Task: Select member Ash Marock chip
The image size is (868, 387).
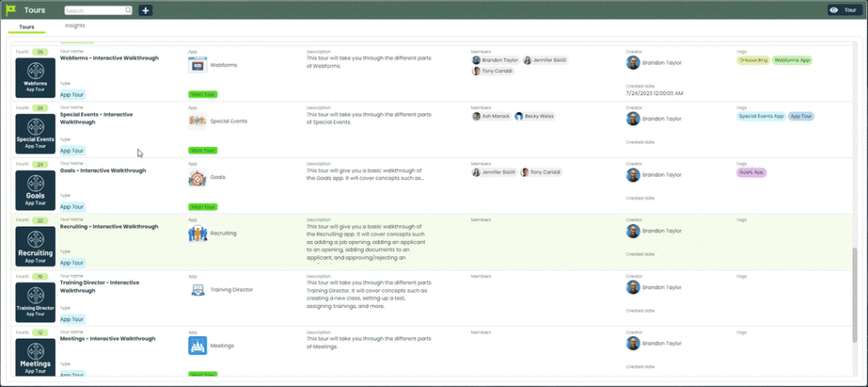Action: point(491,116)
